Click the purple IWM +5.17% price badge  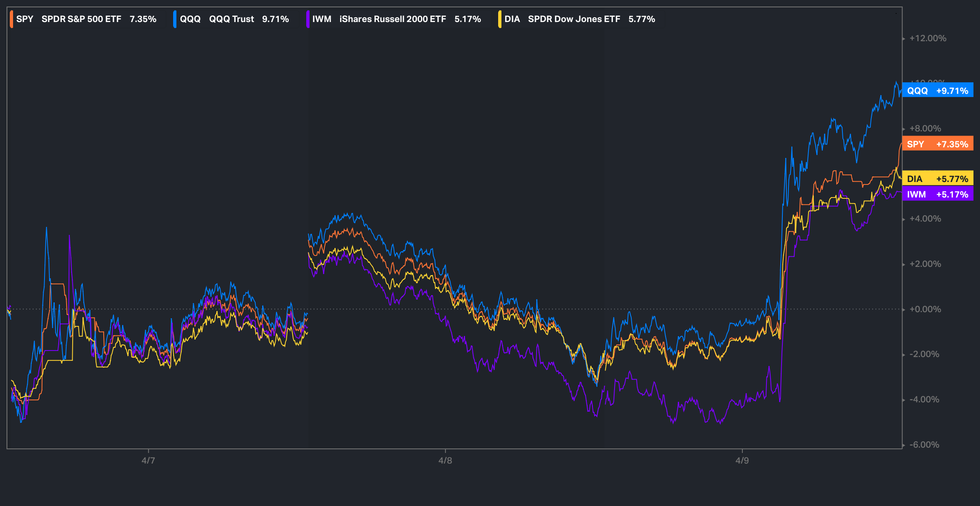tap(938, 194)
